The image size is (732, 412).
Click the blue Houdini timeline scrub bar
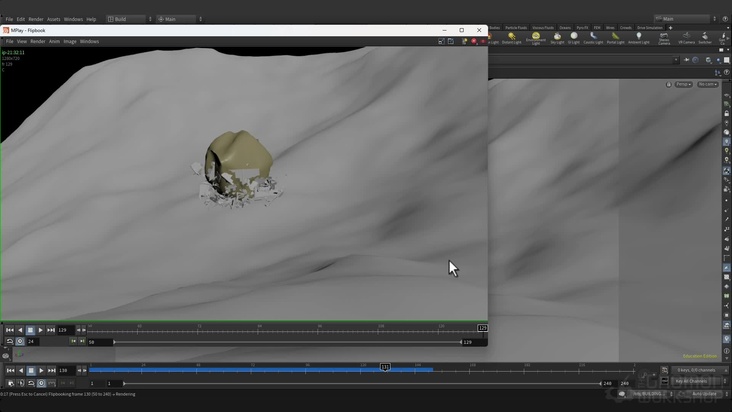pos(260,370)
